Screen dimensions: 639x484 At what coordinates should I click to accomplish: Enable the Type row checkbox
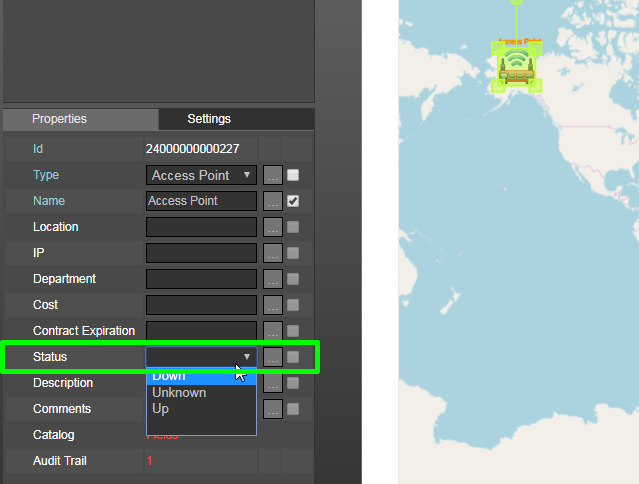[x=293, y=175]
